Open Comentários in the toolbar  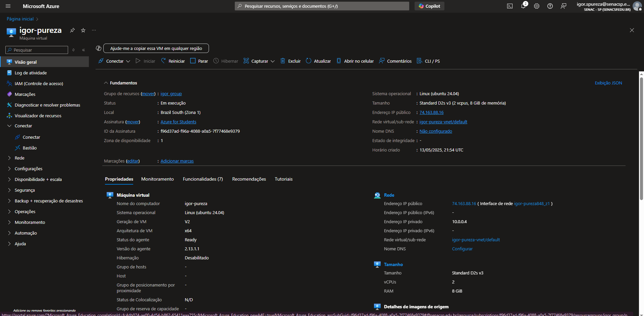pyautogui.click(x=395, y=61)
